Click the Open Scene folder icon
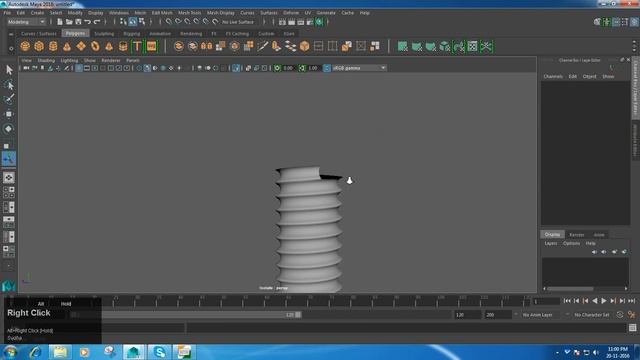Viewport: 640px width, 360px height. (x=69, y=22)
